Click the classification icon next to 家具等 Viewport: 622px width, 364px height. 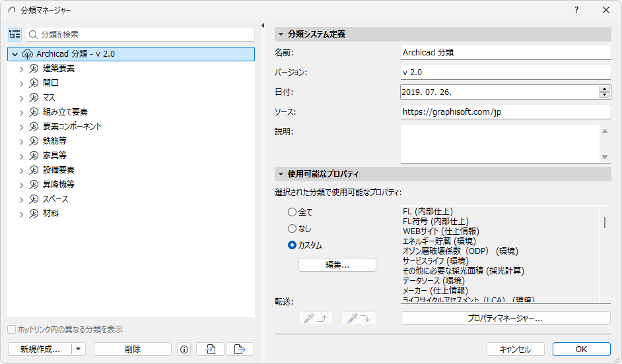tap(34, 156)
